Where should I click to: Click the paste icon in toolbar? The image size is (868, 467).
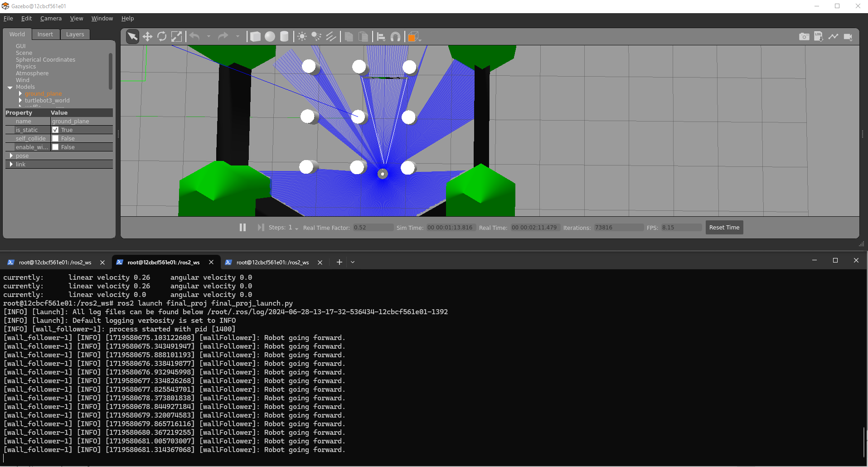tap(364, 37)
